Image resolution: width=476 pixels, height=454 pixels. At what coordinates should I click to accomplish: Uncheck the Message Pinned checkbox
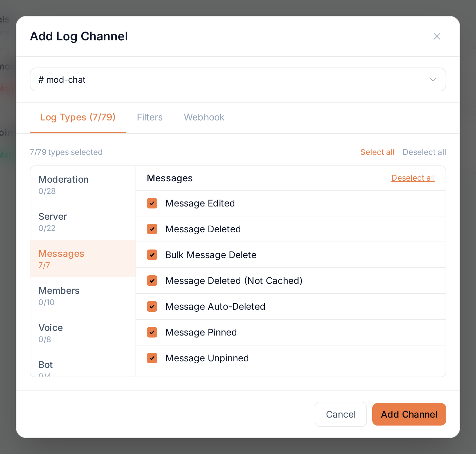click(152, 332)
